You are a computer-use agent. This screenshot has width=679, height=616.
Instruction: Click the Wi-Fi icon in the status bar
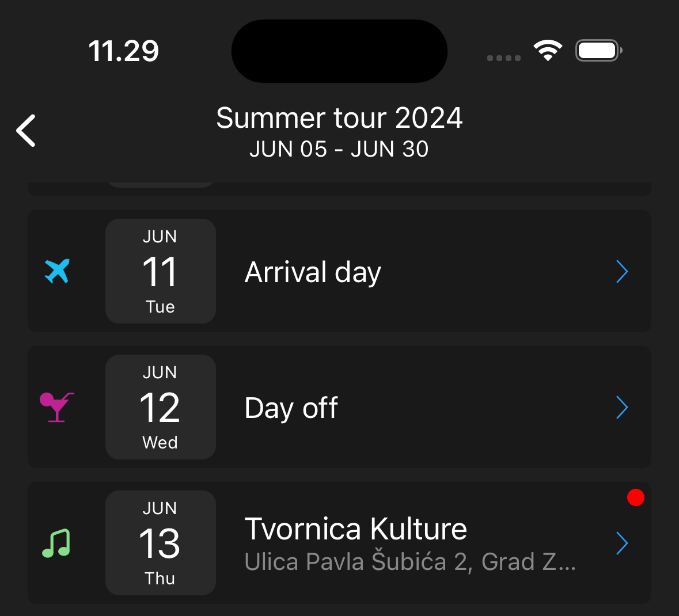(548, 50)
